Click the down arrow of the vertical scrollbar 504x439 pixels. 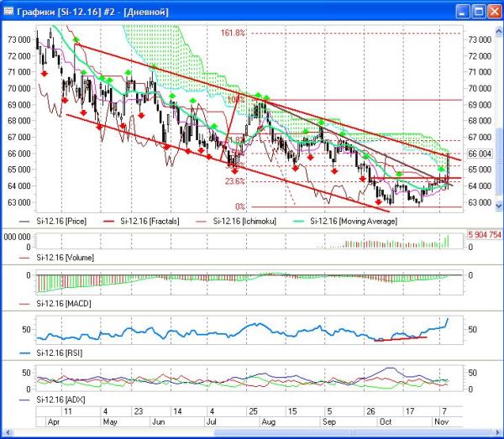point(498,205)
